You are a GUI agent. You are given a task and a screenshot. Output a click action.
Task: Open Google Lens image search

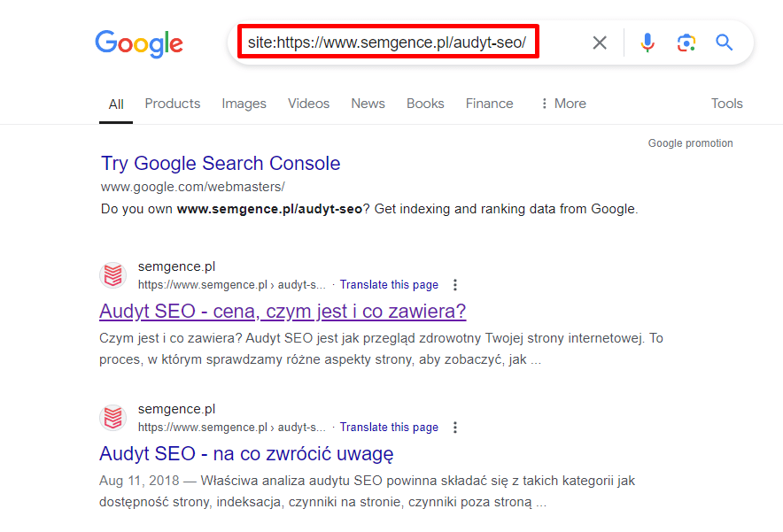click(x=686, y=42)
